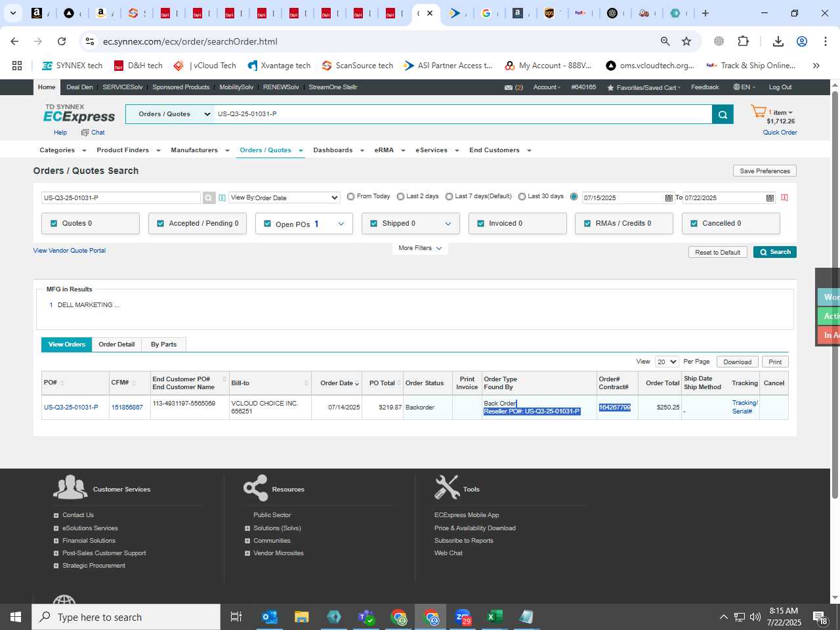The width and height of the screenshot is (840, 630).
Task: Open the apps grid in bookmarks bar
Action: (x=17, y=66)
